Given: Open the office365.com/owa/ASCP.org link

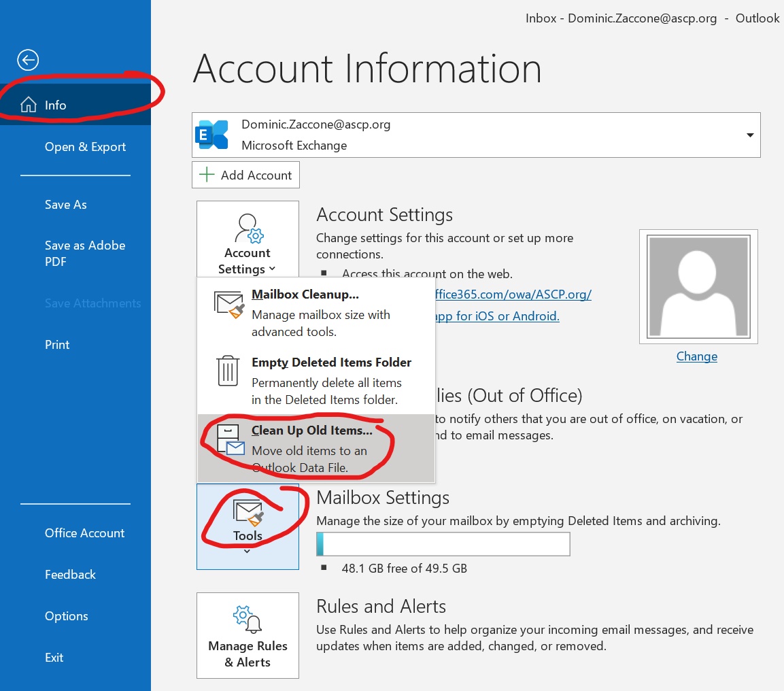Looking at the screenshot, I should click(513, 294).
